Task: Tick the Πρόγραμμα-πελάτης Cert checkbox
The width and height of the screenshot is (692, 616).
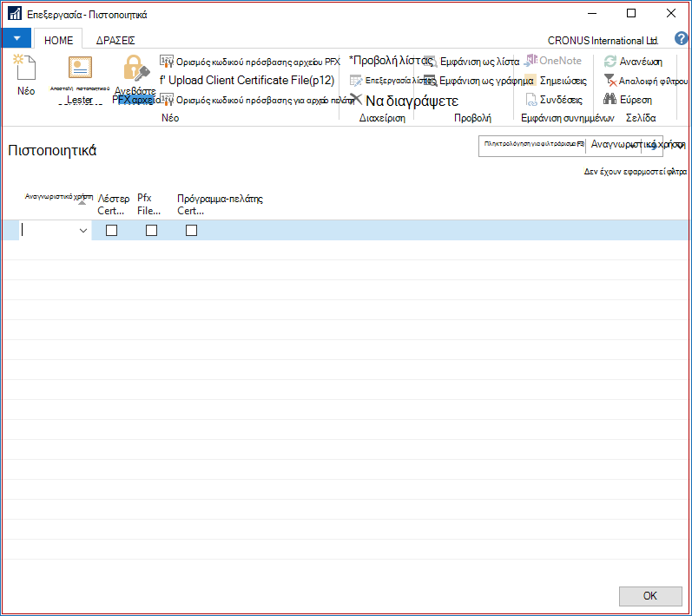Action: tap(192, 230)
